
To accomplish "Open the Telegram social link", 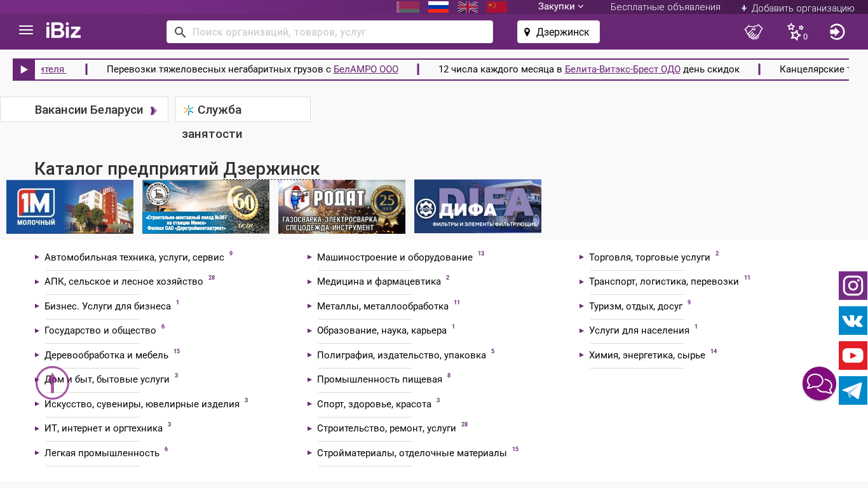I will [x=853, y=391].
